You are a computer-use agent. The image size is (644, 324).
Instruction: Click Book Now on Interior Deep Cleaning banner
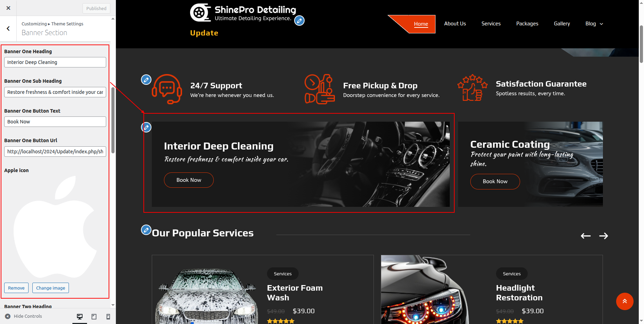click(x=189, y=180)
